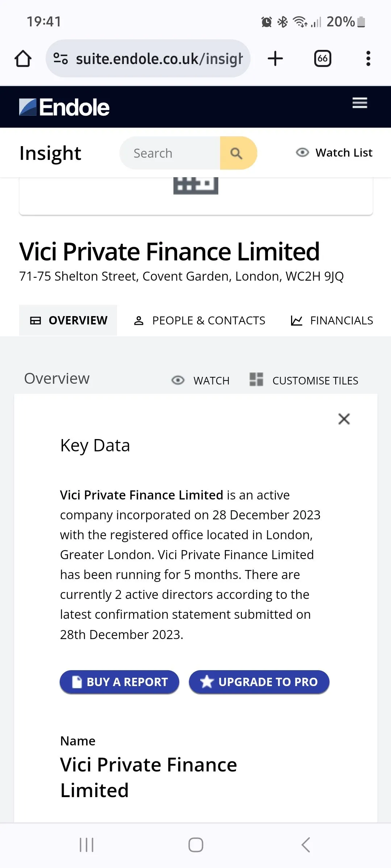Open the Financials tab
The width and height of the screenshot is (391, 868).
(x=332, y=320)
